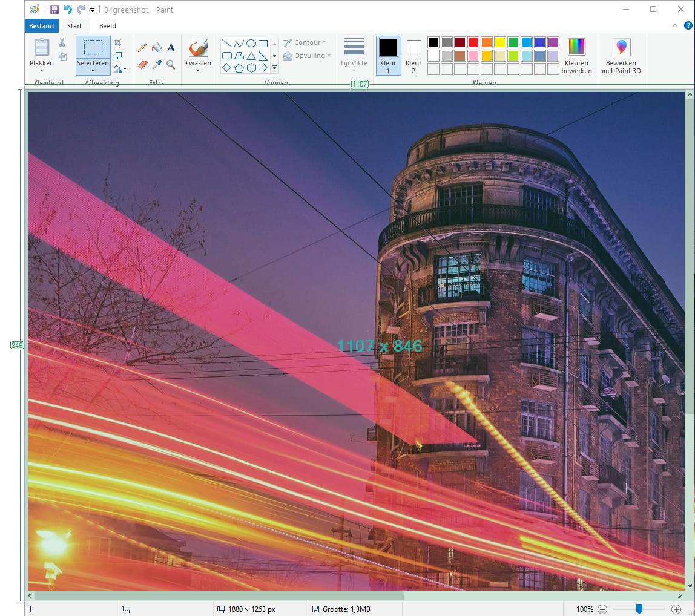The image size is (695, 616).
Task: Switch to the Beeld tab
Action: click(x=108, y=26)
